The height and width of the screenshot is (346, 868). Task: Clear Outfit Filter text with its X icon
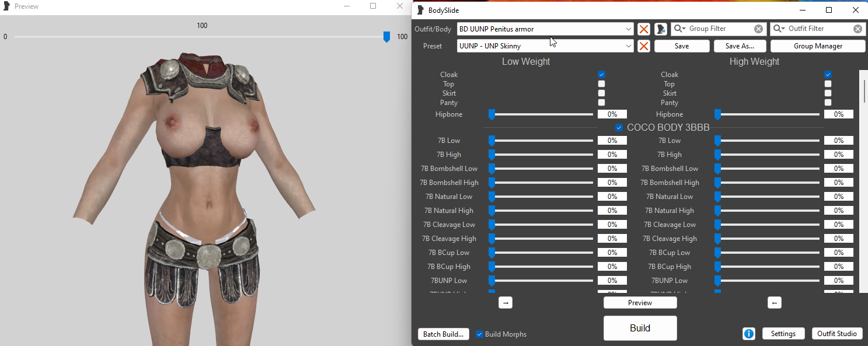tap(857, 29)
